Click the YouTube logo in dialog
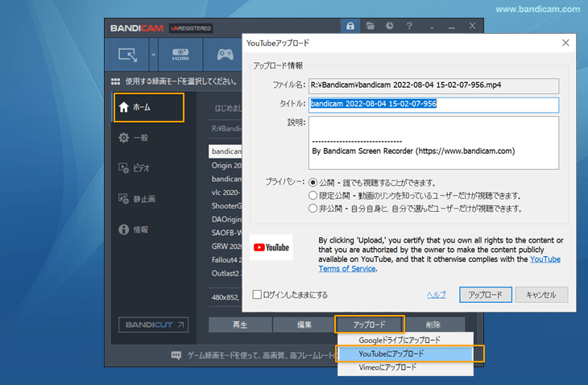 [x=271, y=247]
